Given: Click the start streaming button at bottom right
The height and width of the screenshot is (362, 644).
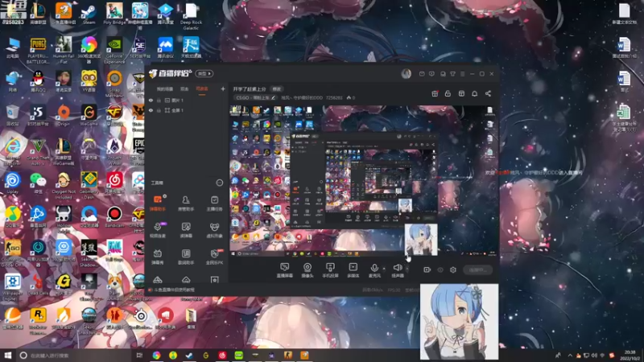Looking at the screenshot, I should click(x=477, y=269).
